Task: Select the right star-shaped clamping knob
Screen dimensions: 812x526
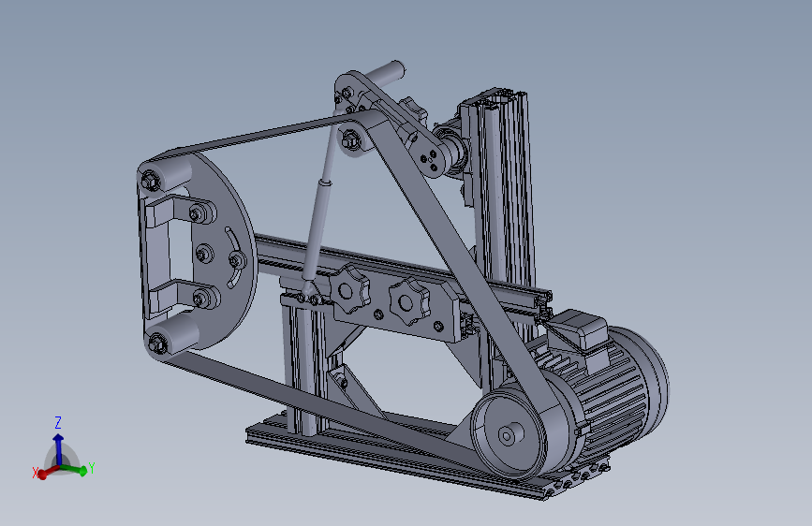Action: (409, 301)
